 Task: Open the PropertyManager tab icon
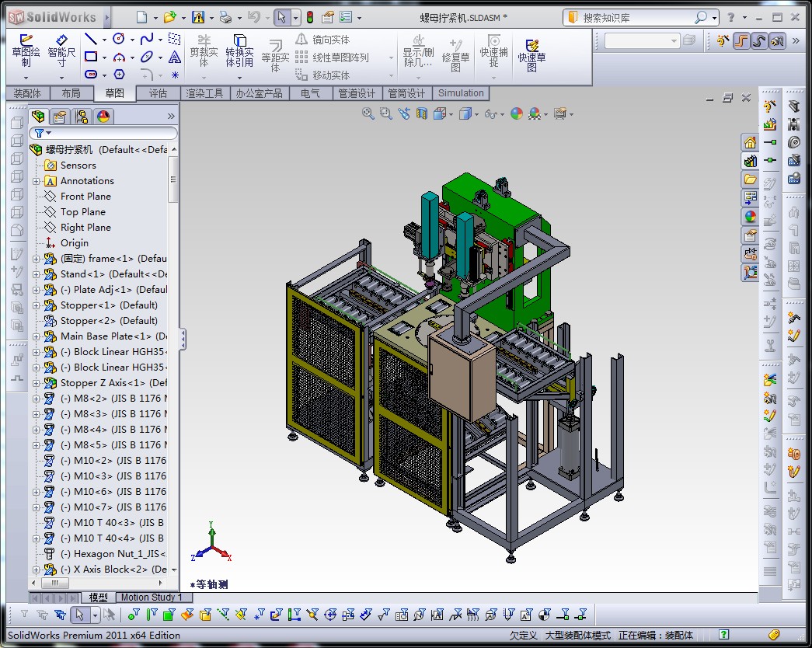point(59,117)
